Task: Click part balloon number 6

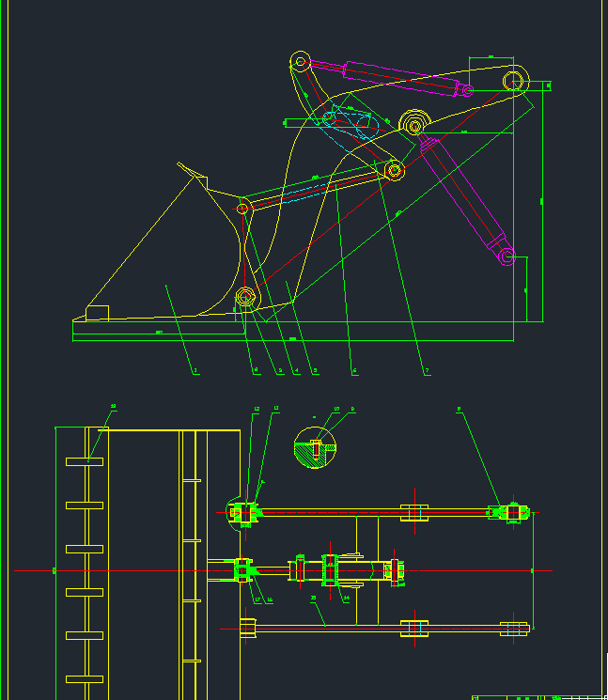Action: click(x=355, y=370)
